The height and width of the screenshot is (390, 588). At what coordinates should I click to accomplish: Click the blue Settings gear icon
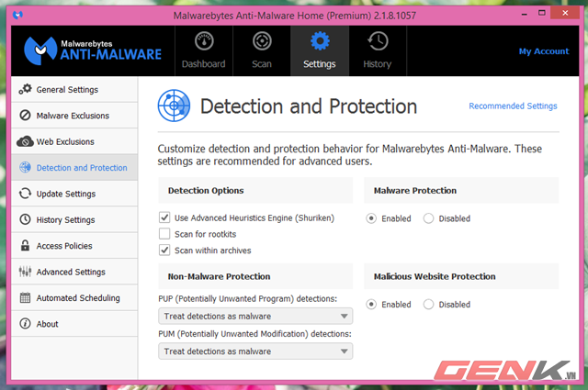coord(320,41)
